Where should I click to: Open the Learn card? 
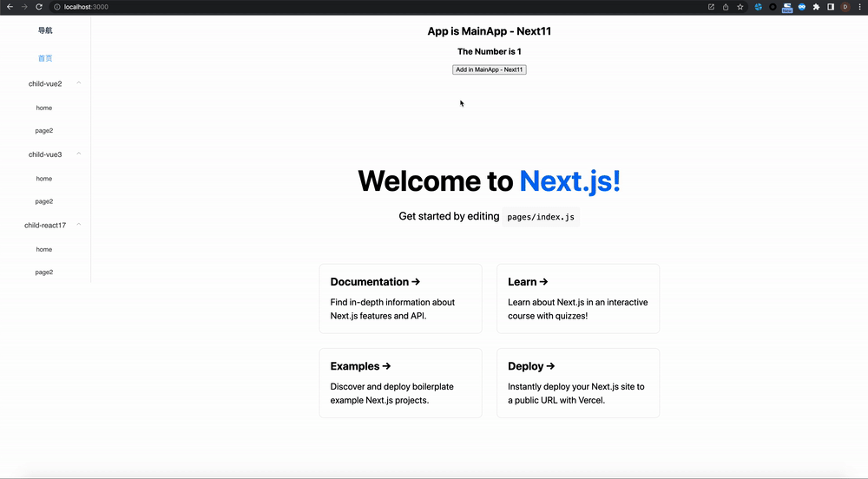pyautogui.click(x=578, y=299)
